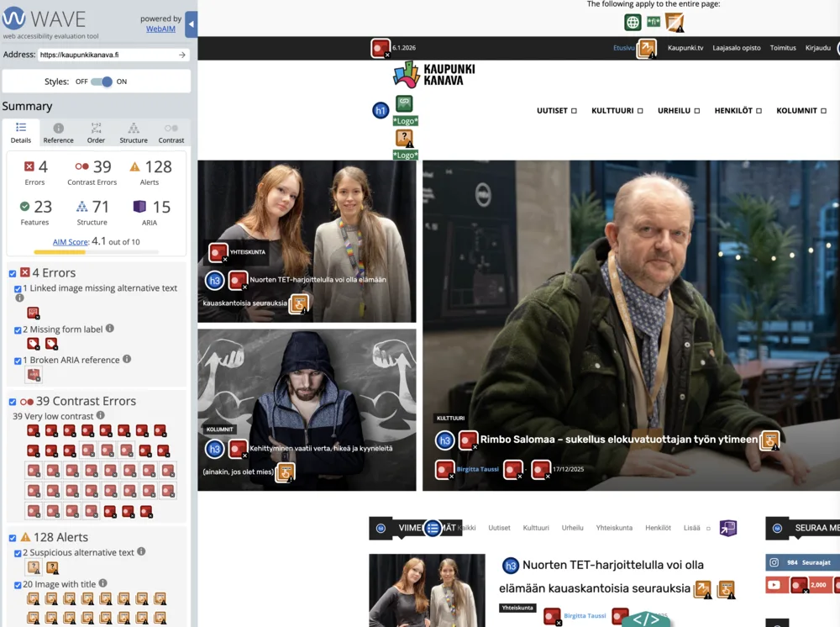Viewport: 840px width, 627px height.
Task: Click the h1 heading marker icon
Action: click(381, 110)
